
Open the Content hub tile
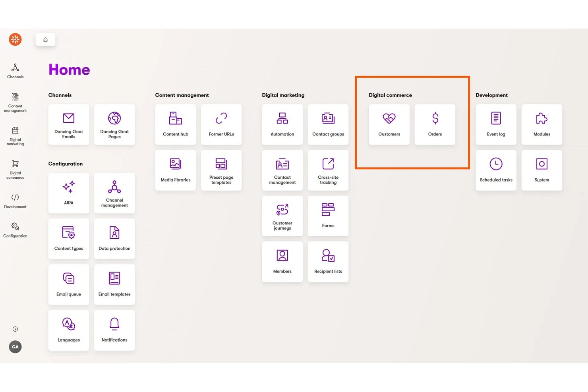(176, 124)
